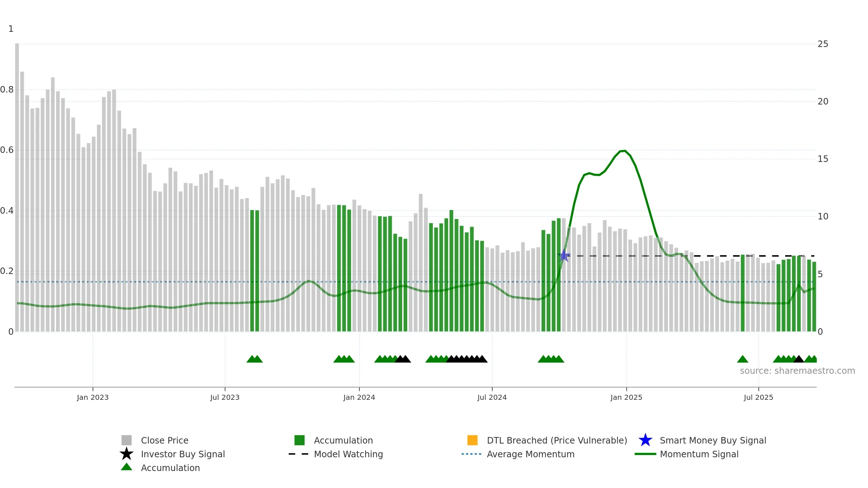
Task: Click the left axis value 0.2
Action: click(x=7, y=271)
